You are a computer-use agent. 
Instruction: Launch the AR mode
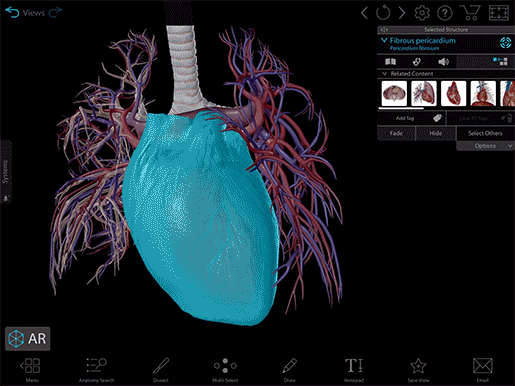coord(28,339)
